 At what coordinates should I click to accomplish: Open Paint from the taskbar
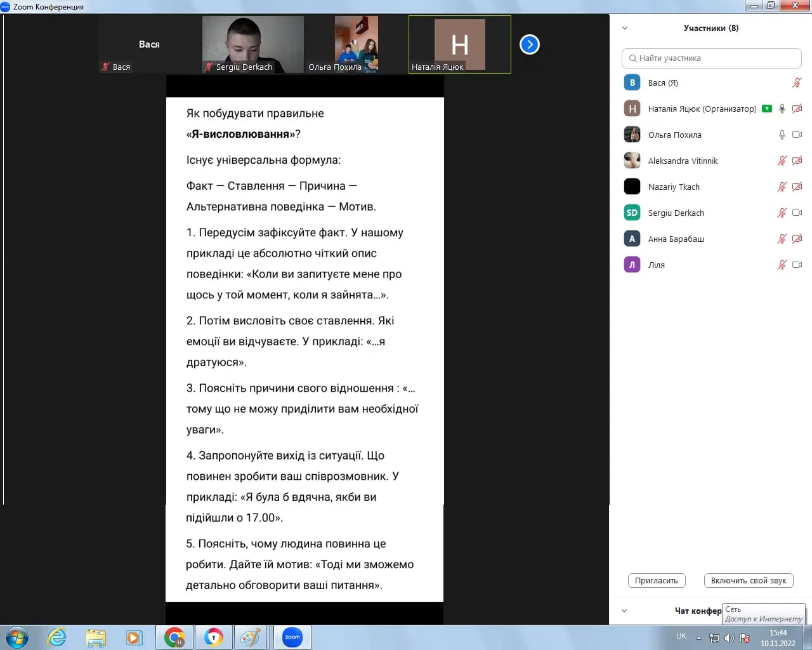(x=251, y=637)
